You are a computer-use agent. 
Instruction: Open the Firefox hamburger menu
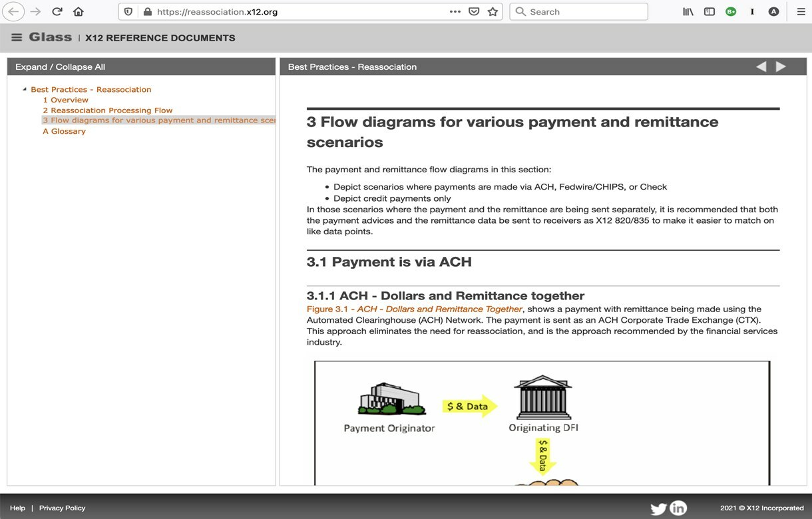click(801, 11)
